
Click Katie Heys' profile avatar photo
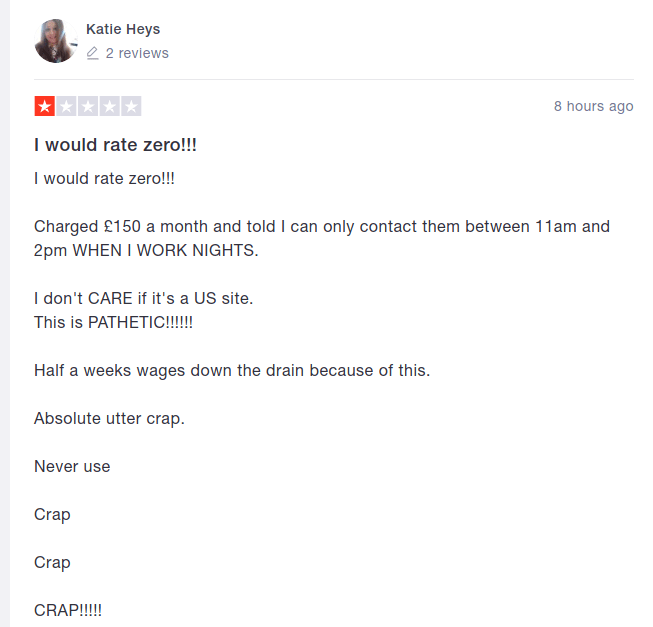pos(55,41)
